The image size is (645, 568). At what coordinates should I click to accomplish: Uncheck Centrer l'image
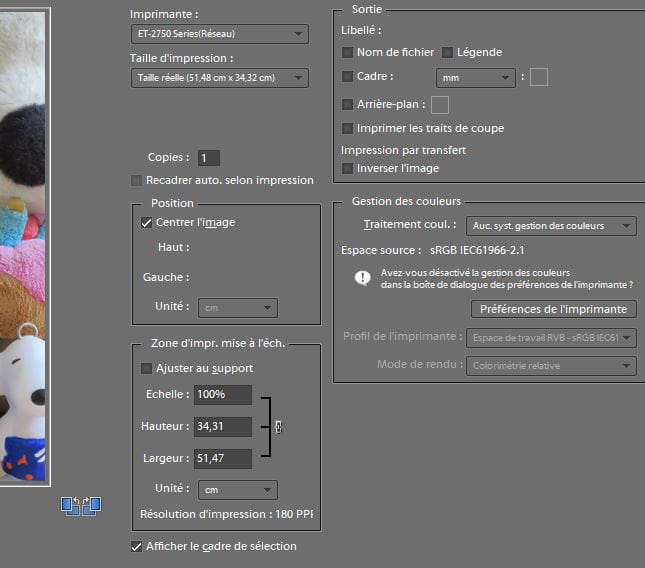coord(147,222)
